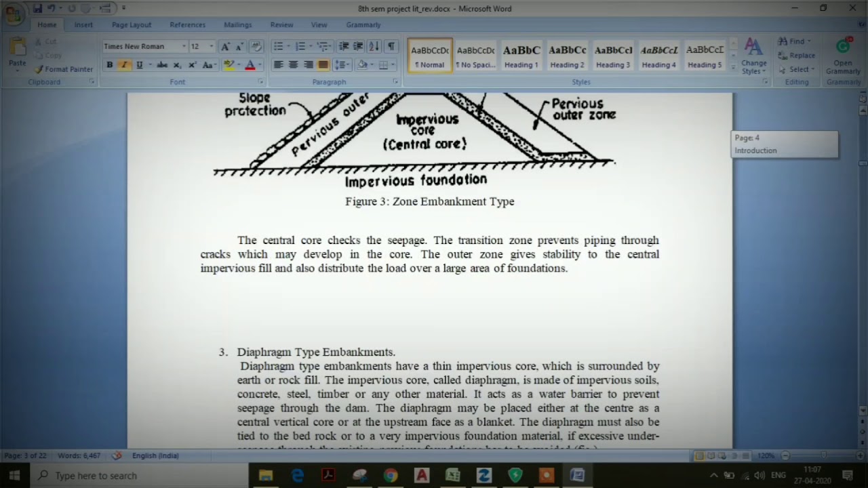Open Windows Start menu
The height and width of the screenshot is (488, 868).
(x=14, y=475)
